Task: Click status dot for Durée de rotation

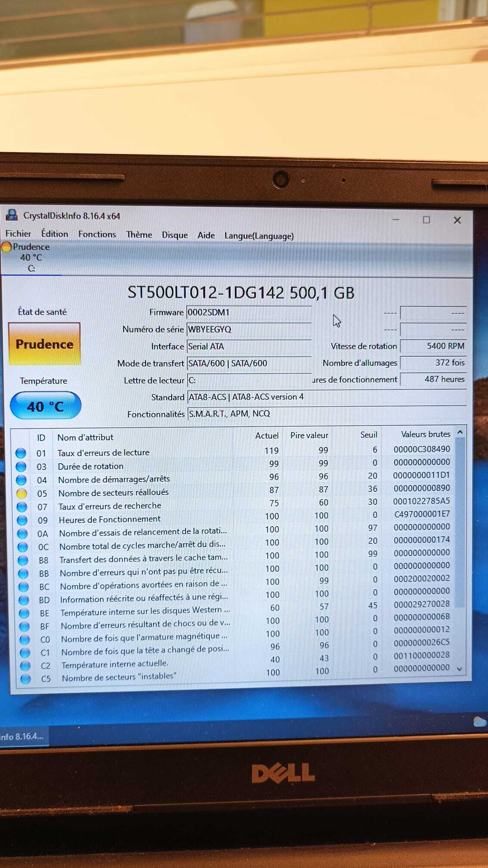Action: pos(21,467)
